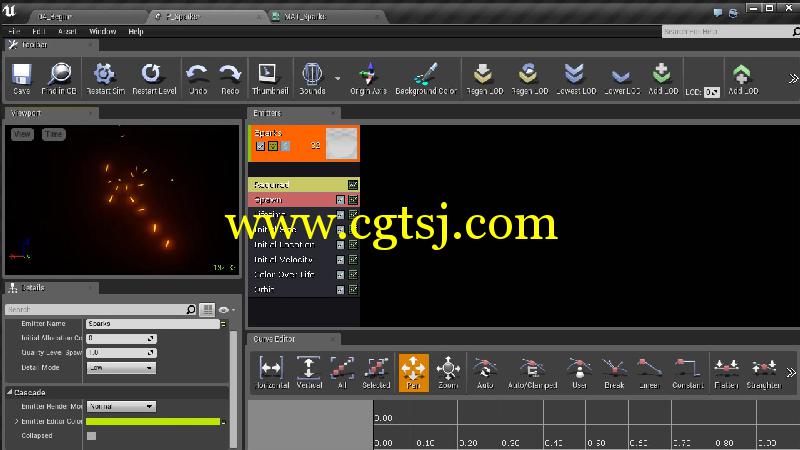Toggle Required module curve button
800x450 pixels.
pyautogui.click(x=353, y=185)
